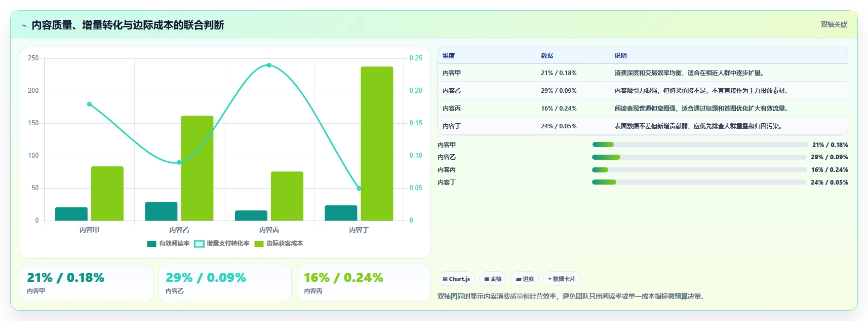The width and height of the screenshot is (868, 321).
Task: Select the line data point above 内容乙
Action: tap(179, 162)
